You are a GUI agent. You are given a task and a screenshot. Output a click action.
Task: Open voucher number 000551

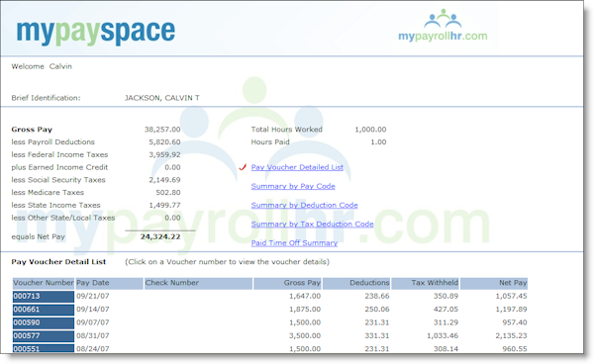pyautogui.click(x=44, y=348)
